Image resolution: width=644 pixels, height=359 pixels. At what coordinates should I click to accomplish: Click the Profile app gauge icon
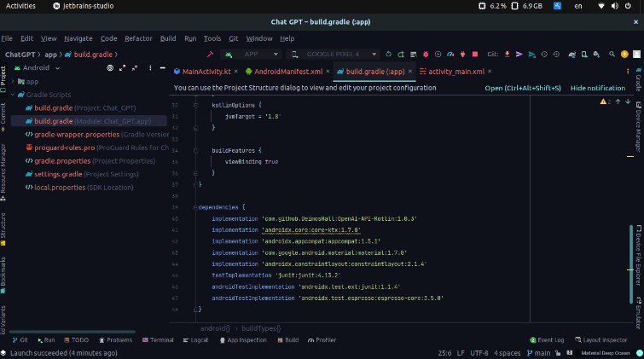(450, 55)
